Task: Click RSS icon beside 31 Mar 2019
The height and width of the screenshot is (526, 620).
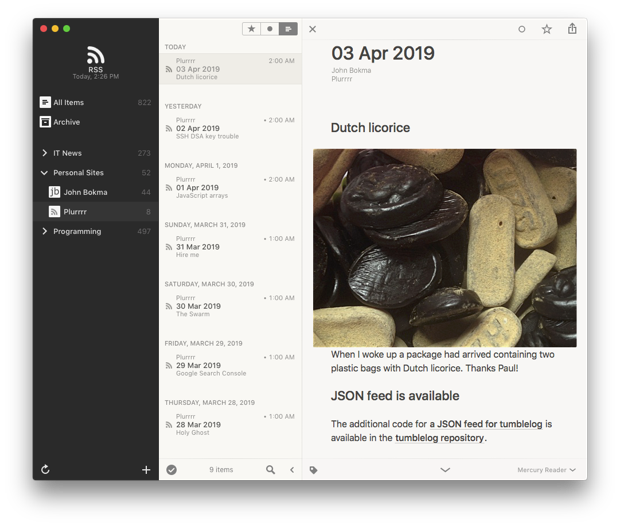Action: click(x=169, y=247)
